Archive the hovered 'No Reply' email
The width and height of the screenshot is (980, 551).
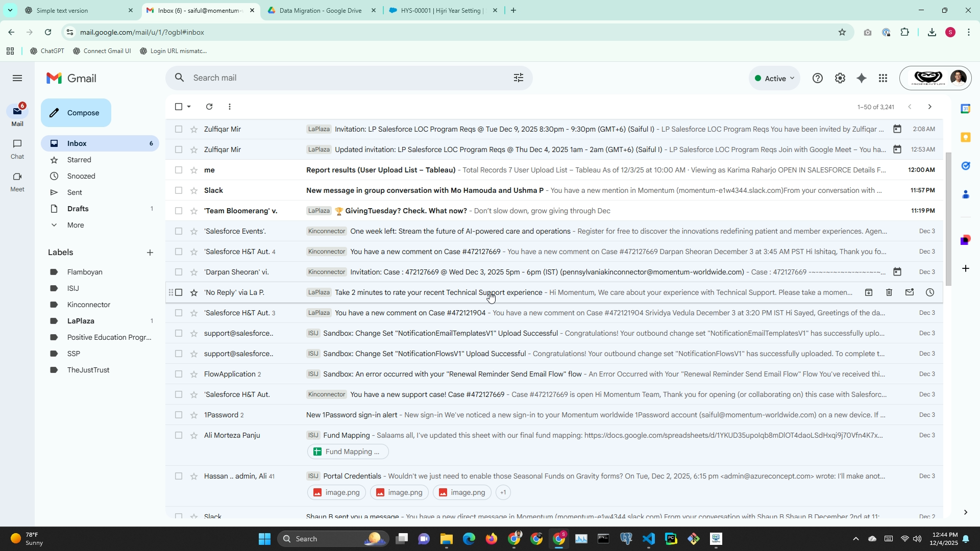pos(868,292)
